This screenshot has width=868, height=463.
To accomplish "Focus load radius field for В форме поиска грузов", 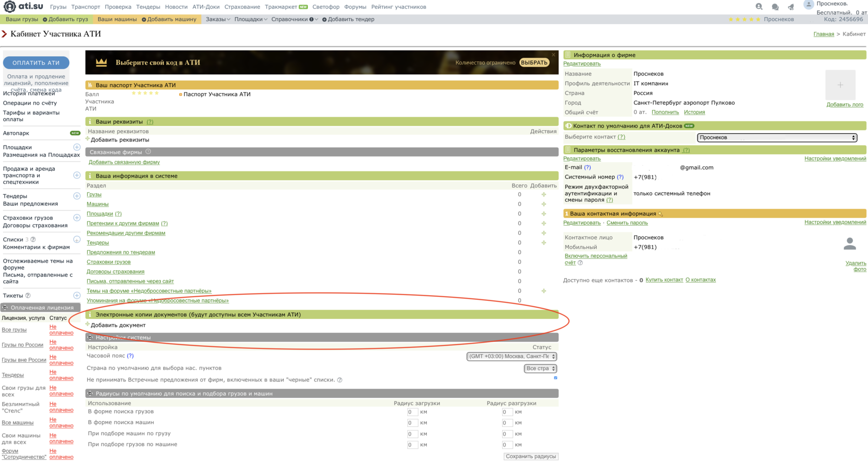I will point(412,412).
